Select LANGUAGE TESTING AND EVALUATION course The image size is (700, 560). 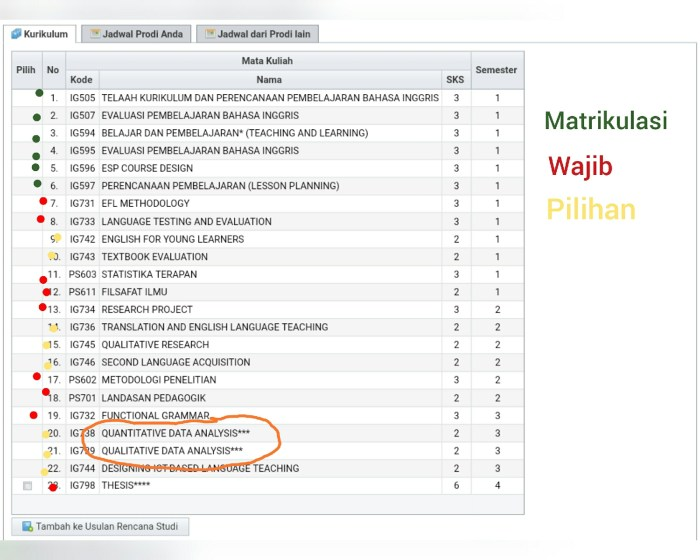tap(187, 221)
